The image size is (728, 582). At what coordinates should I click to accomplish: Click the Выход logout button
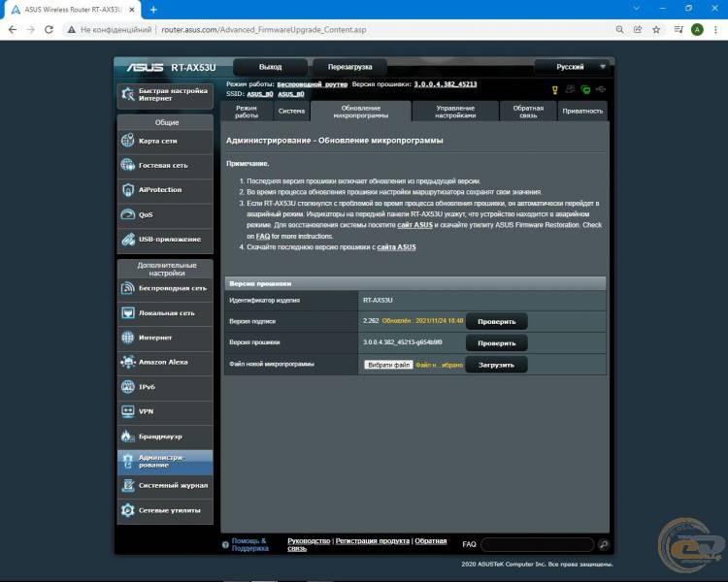270,67
